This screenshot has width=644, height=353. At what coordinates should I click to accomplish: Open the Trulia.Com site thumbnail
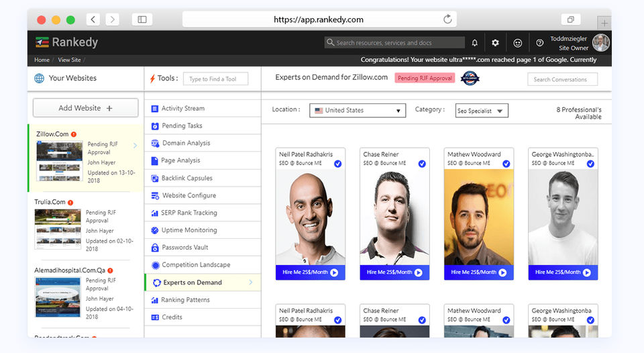(x=58, y=230)
